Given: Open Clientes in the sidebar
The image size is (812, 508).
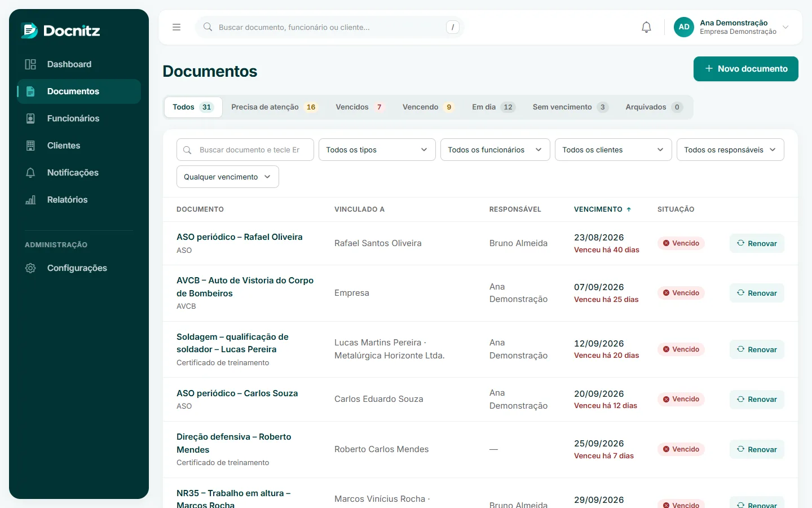Looking at the screenshot, I should tap(79, 146).
